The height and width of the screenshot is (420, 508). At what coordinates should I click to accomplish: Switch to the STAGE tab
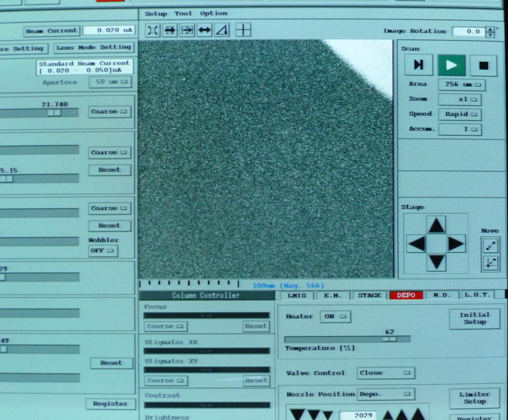tap(369, 295)
